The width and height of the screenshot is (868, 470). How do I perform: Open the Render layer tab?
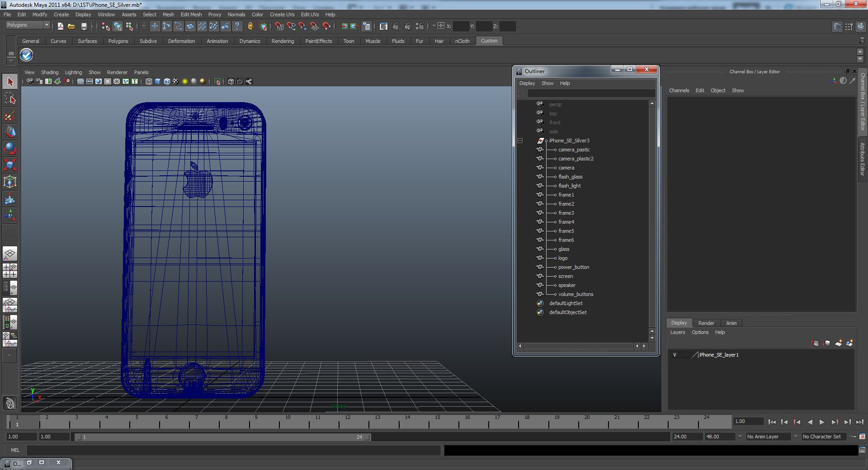point(706,323)
